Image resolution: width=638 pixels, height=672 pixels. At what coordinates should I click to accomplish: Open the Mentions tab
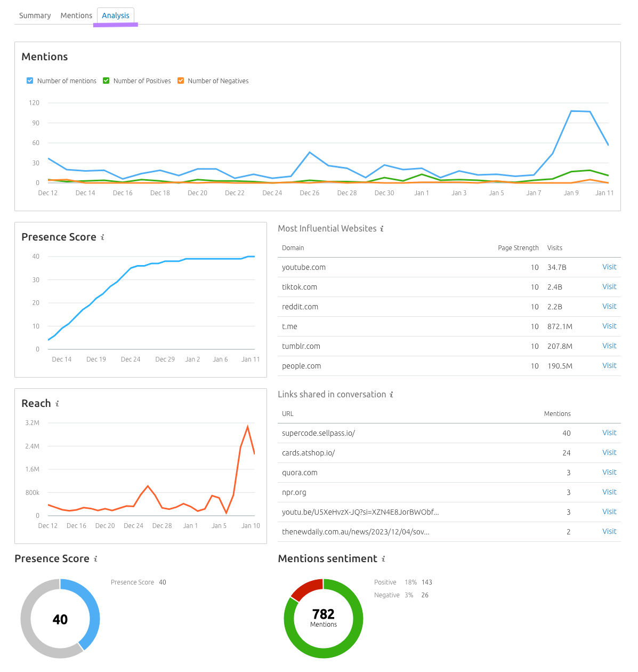point(76,15)
